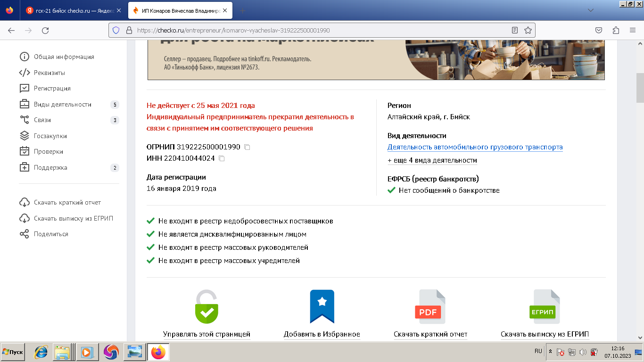Click the blue bookmark star icon
644x362 pixels.
[322, 306]
